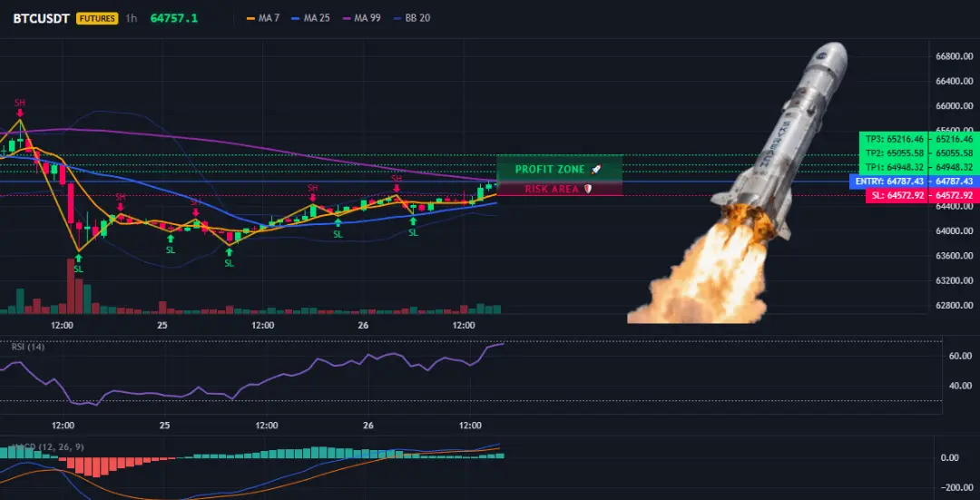Viewport: 980px width, 500px height.
Task: Click date label 25 under RSI panel
Action: [x=165, y=426]
